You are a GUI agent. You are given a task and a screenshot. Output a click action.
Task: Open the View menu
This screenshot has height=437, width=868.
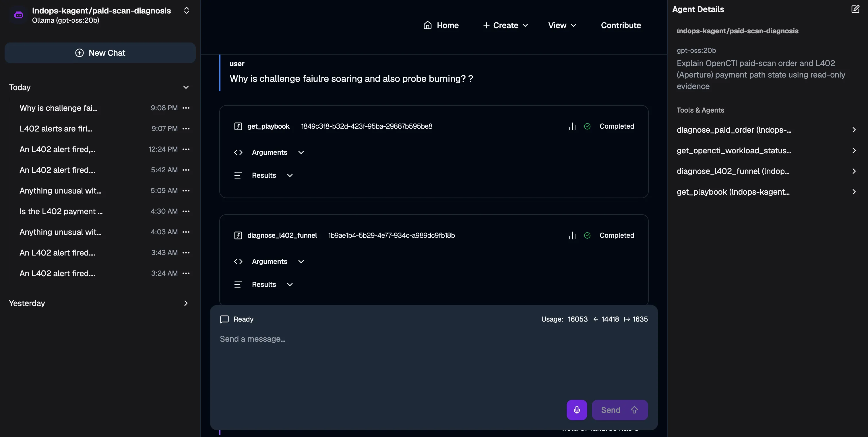point(562,25)
